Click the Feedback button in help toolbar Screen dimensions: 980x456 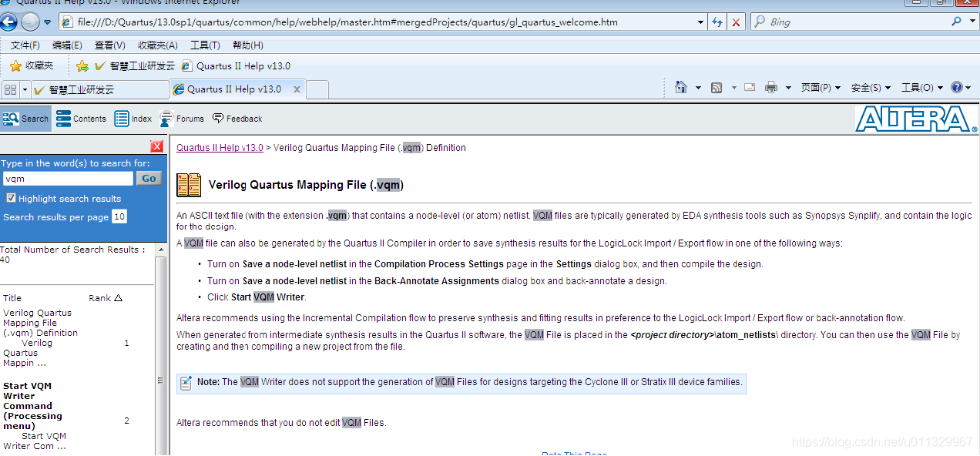(237, 119)
